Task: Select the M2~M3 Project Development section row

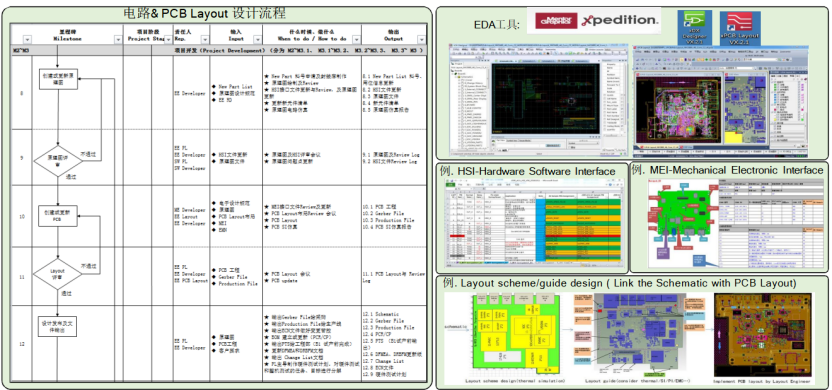Action: click(x=219, y=50)
